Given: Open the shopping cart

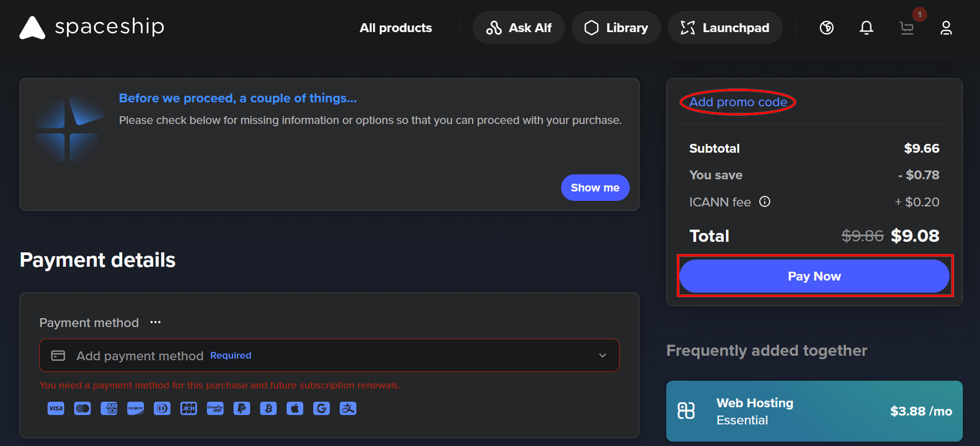Looking at the screenshot, I should pos(907,28).
